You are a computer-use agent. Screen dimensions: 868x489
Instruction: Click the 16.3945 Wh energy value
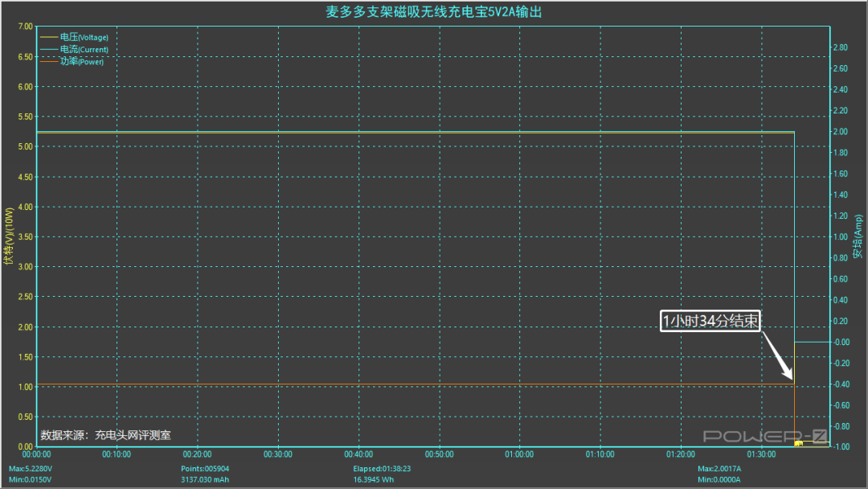(374, 479)
